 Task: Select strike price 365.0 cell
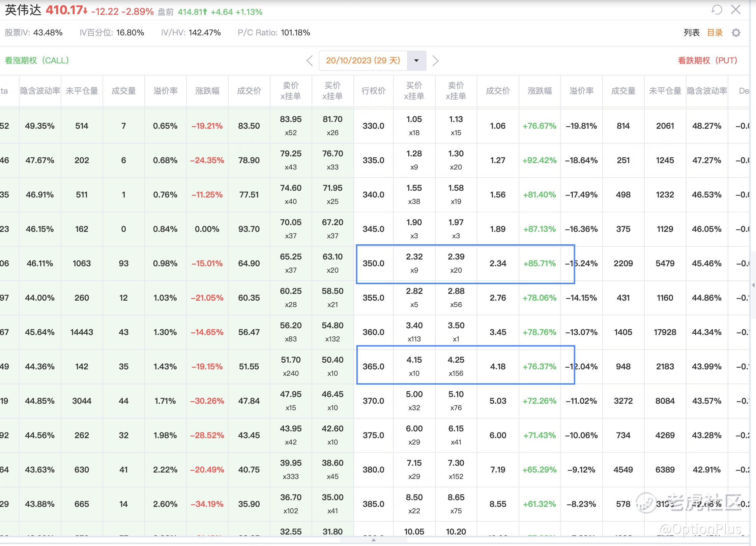tap(373, 367)
